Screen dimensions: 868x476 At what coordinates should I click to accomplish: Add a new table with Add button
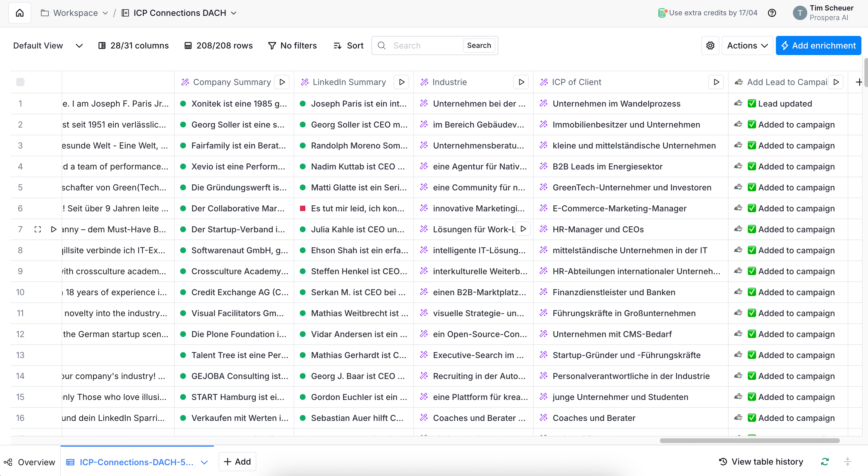tap(237, 462)
